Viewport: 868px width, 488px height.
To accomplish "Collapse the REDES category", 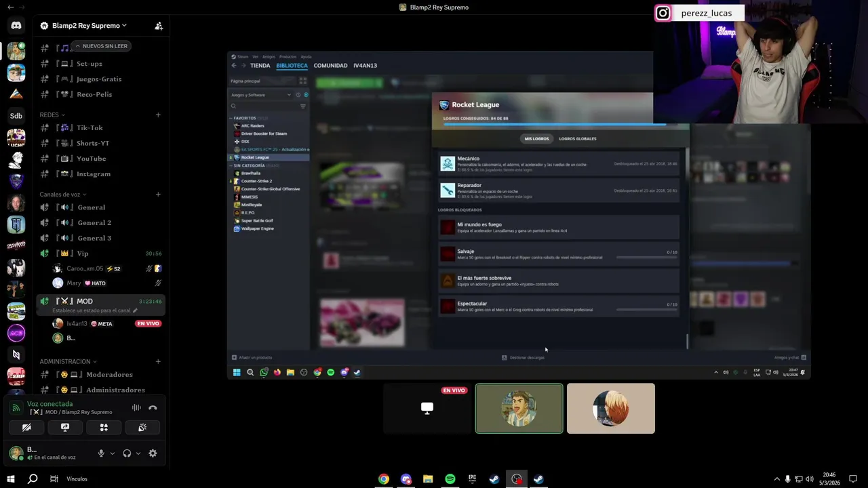I will (52, 115).
